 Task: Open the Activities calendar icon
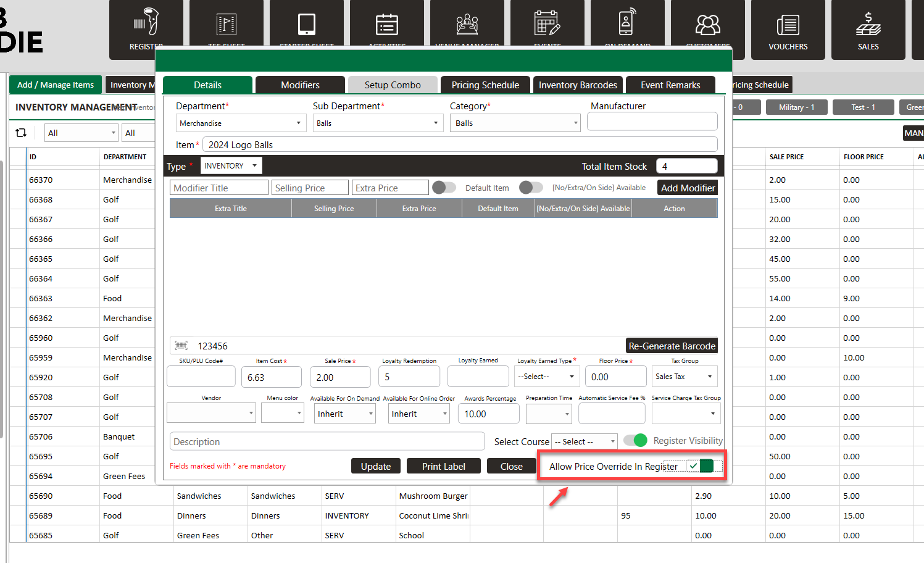point(387,25)
